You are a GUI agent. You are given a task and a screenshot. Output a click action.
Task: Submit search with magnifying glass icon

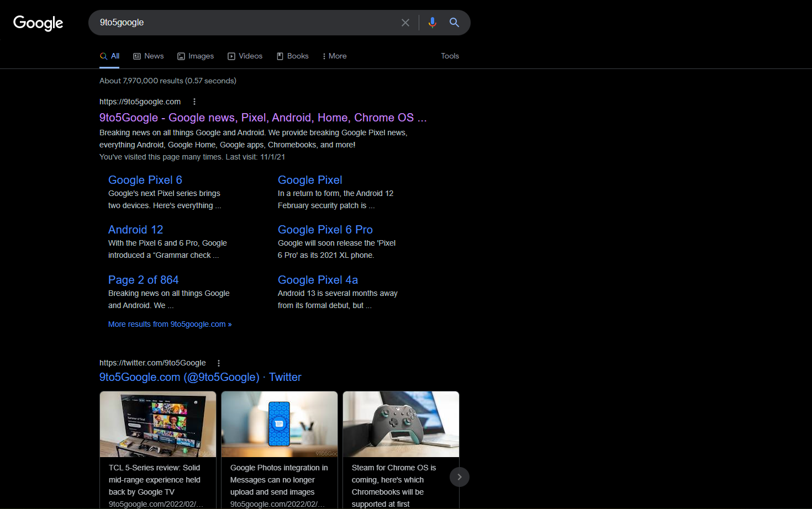454,23
